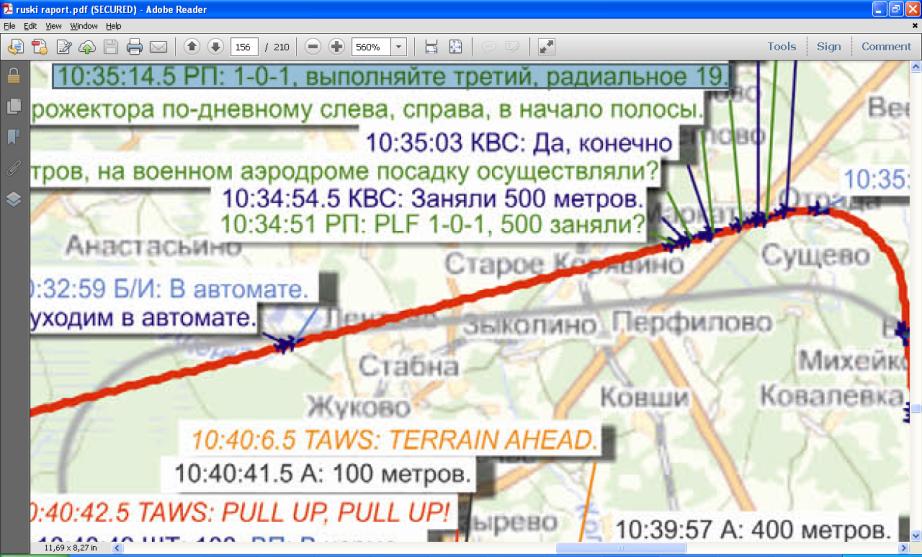Viewport: 922px width, 557px height.
Task: Click the Adobe Reader title bar PDF icon
Action: [8, 9]
